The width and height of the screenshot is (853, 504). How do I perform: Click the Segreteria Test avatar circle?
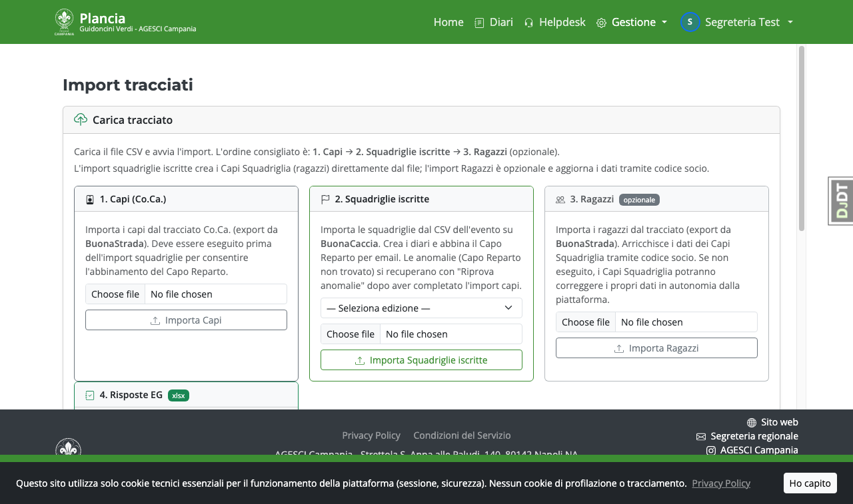coord(690,22)
